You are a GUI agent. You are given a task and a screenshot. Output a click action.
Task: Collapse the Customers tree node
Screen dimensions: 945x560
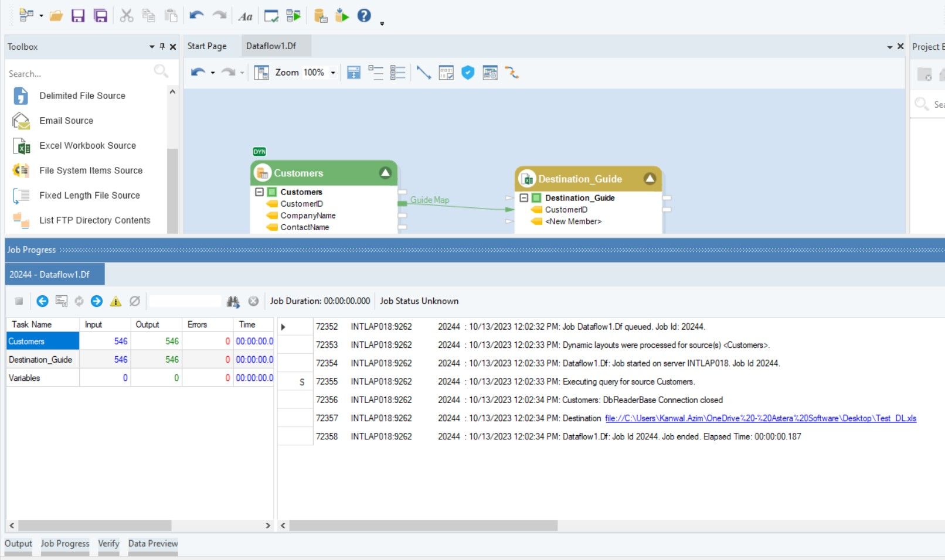point(259,192)
